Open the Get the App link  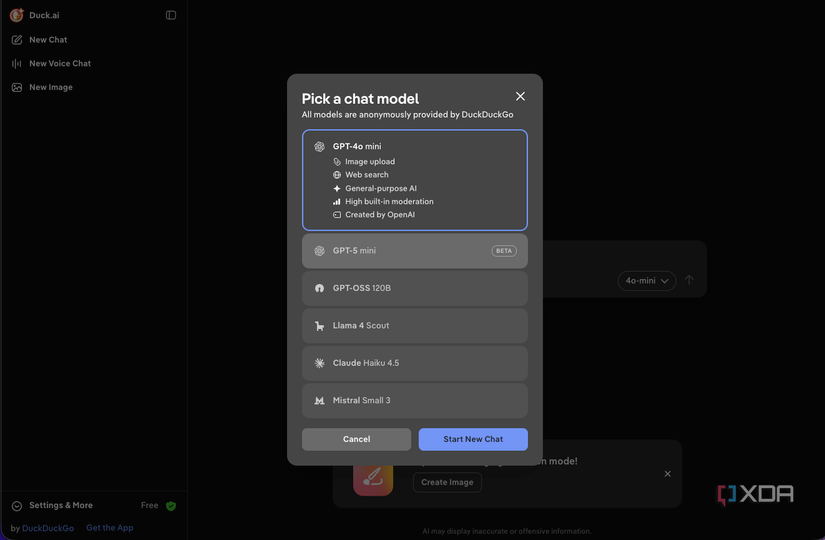pos(109,528)
